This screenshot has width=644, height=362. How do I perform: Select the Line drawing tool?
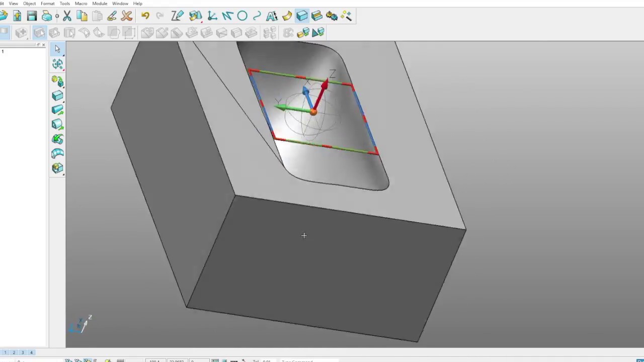tap(227, 16)
